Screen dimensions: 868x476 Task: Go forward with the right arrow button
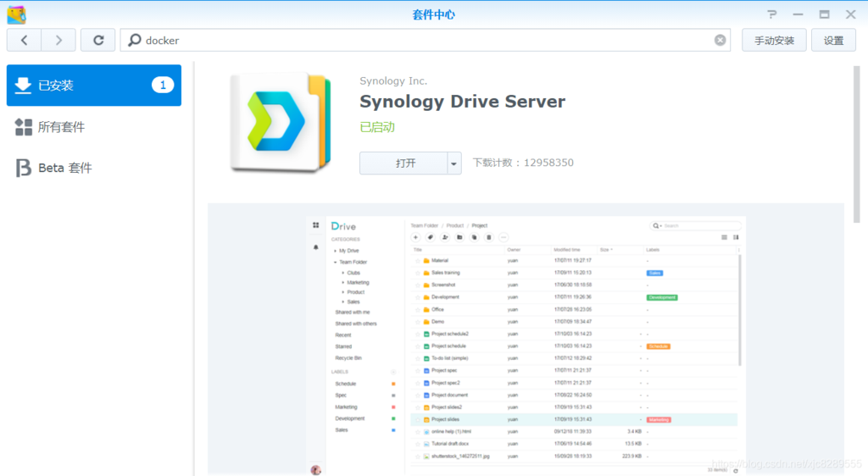pos(58,41)
